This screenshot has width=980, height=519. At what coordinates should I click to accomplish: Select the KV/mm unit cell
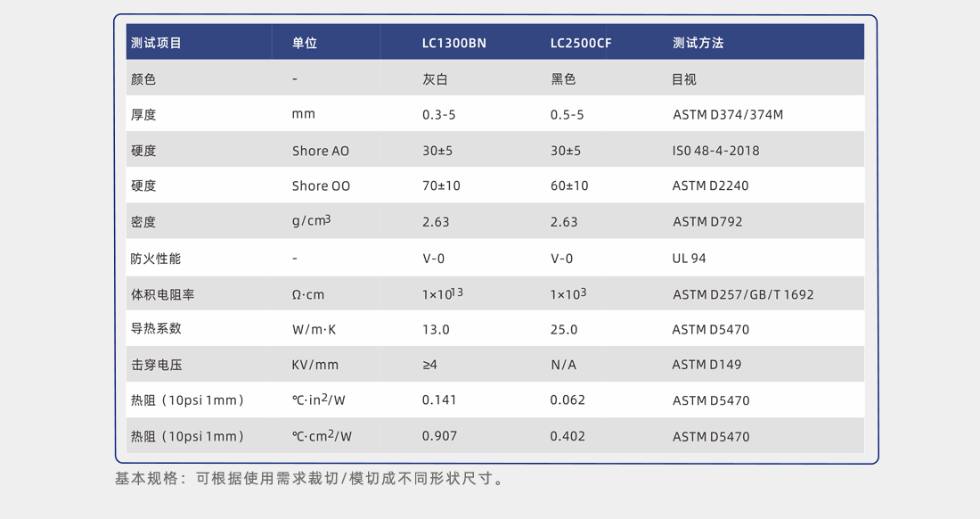pos(315,365)
